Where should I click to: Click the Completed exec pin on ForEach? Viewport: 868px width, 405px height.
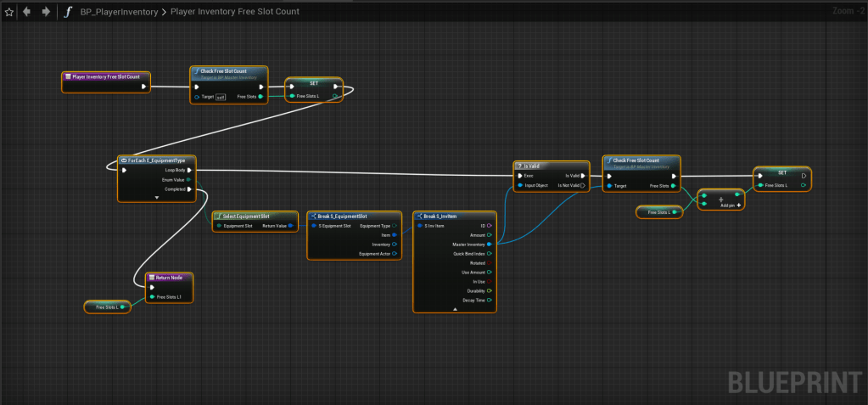[189, 189]
